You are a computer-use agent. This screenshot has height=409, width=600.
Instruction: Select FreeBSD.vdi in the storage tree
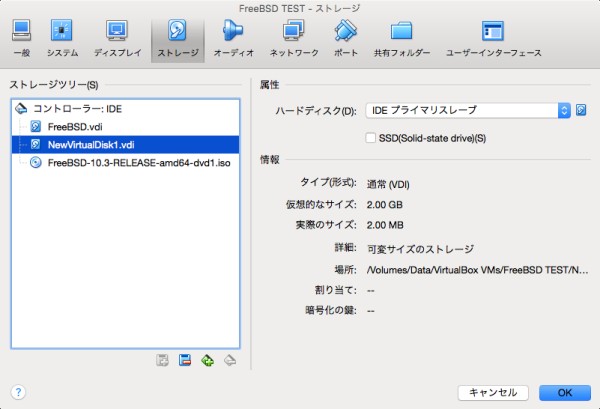point(126,127)
